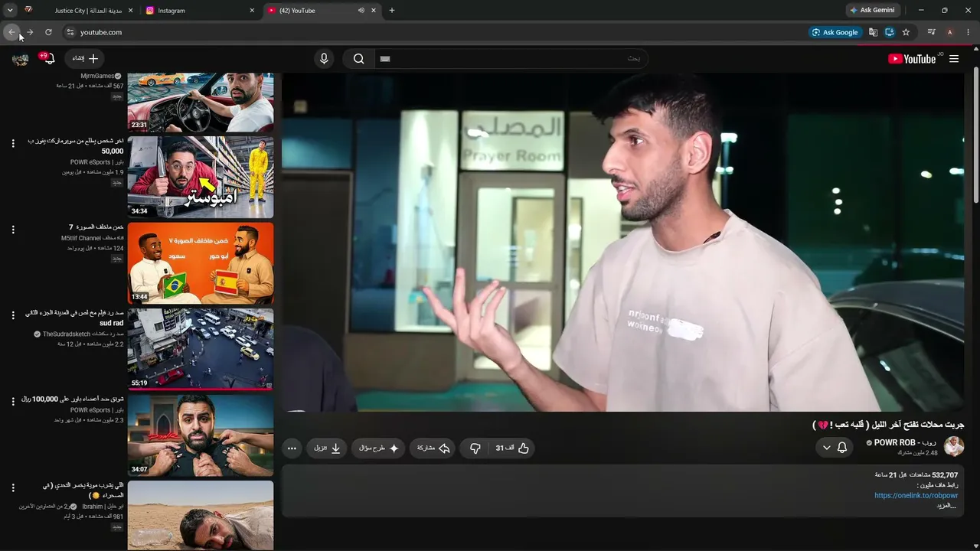Screen dimensions: 980x551
Task: Open options menu for desert challenge video
Action: click(13, 487)
